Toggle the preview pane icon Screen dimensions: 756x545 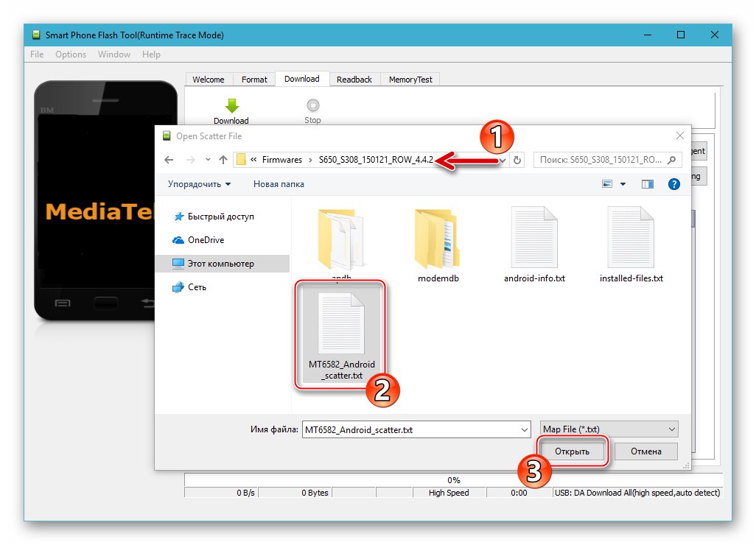tap(648, 184)
